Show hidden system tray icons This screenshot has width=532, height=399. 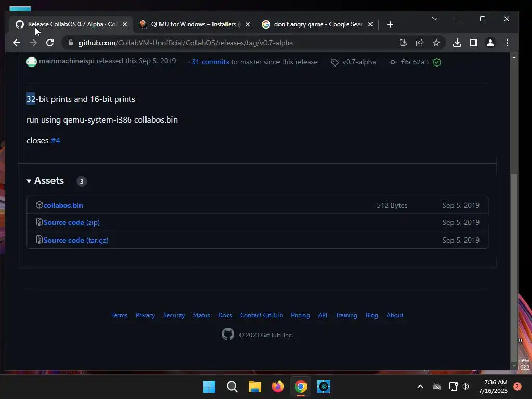pyautogui.click(x=420, y=387)
